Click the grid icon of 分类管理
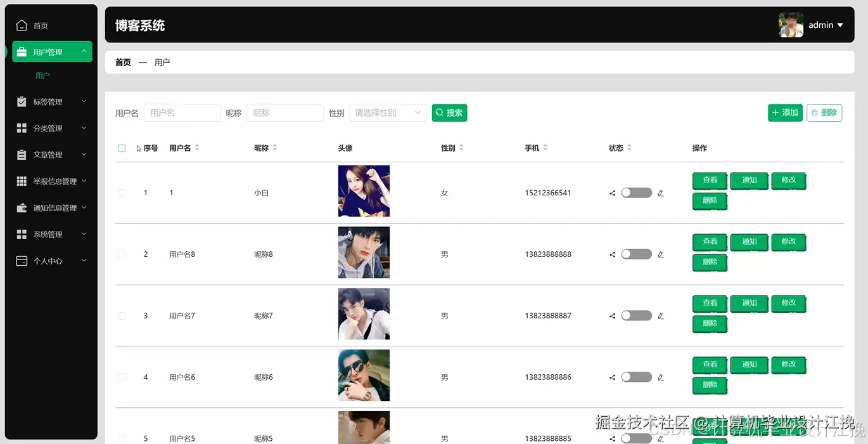The height and width of the screenshot is (444, 868). click(x=22, y=128)
